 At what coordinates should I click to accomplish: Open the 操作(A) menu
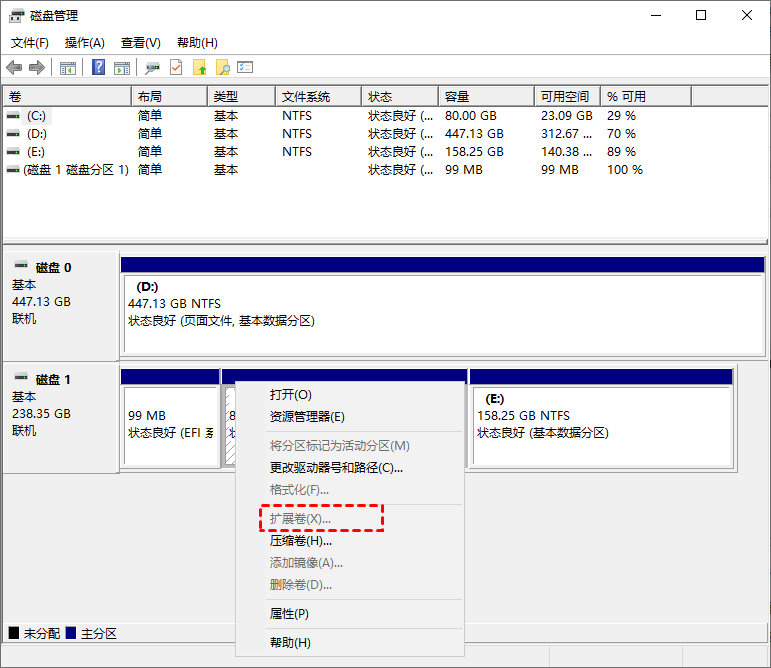85,43
